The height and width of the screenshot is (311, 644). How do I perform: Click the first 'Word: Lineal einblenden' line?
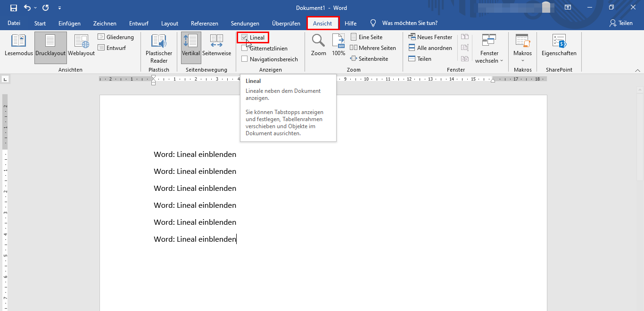(195, 154)
